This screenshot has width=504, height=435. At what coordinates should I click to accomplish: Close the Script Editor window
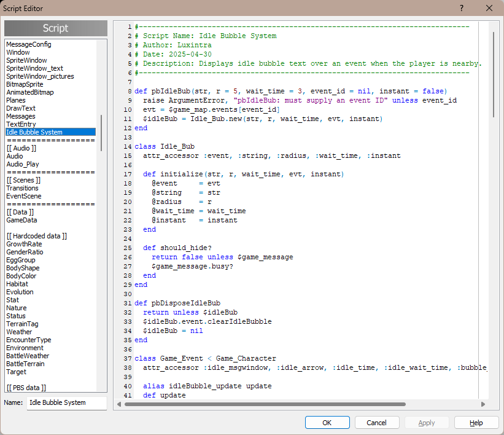click(x=488, y=8)
